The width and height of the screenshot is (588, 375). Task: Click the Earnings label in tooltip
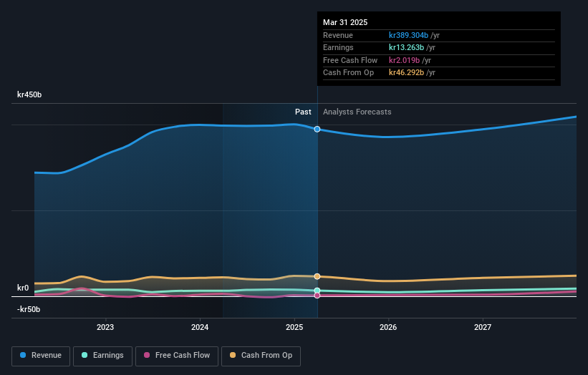pos(338,47)
